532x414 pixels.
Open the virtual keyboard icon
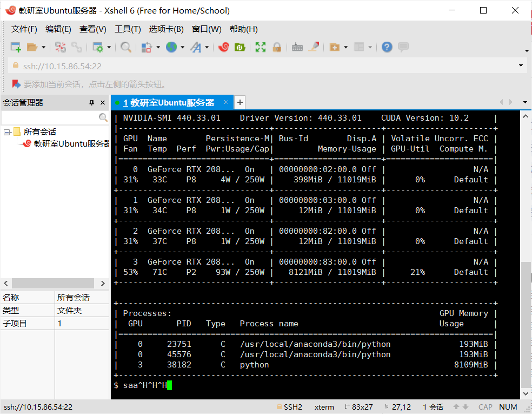click(297, 47)
